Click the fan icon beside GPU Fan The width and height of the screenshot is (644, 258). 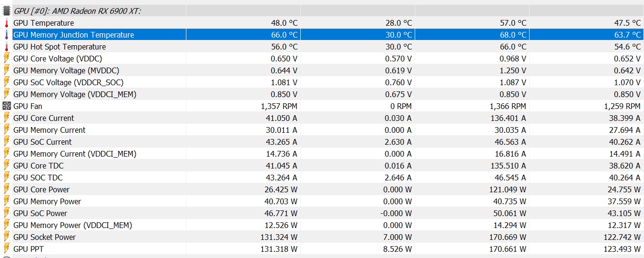point(7,106)
